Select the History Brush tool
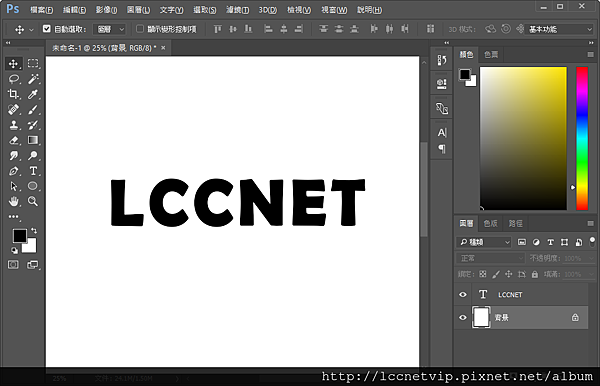The height and width of the screenshot is (386, 600). [33, 125]
